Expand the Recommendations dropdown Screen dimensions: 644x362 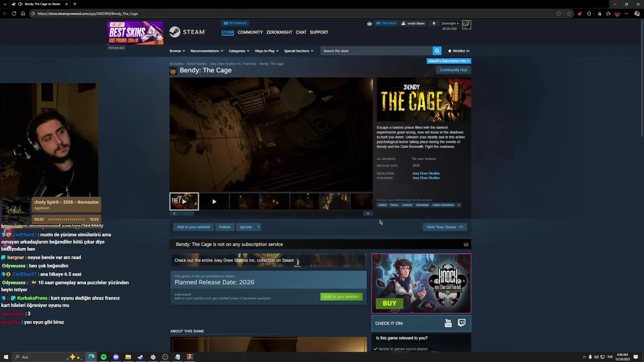(207, 51)
